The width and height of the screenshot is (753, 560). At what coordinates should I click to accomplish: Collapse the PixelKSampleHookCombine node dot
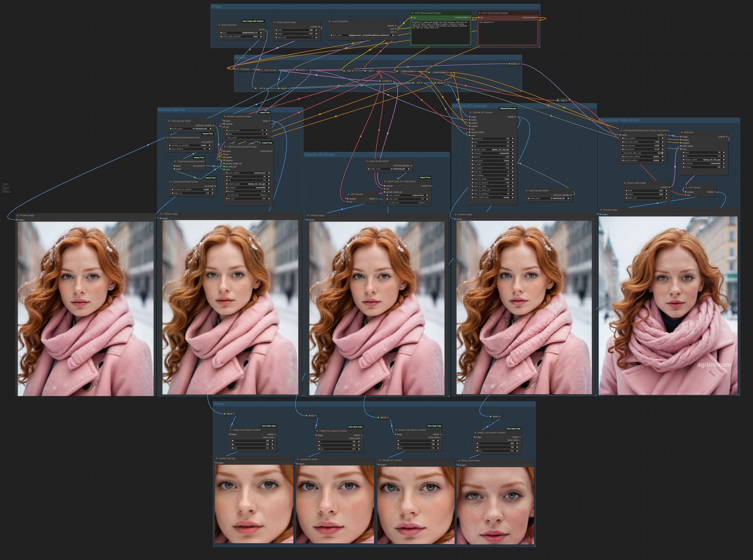click(175, 161)
